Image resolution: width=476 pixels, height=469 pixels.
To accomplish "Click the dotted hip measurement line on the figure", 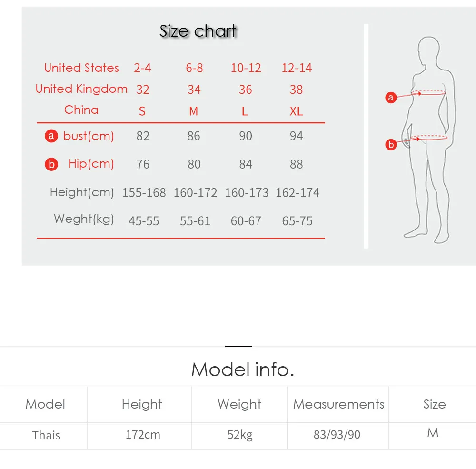I will point(429,138).
